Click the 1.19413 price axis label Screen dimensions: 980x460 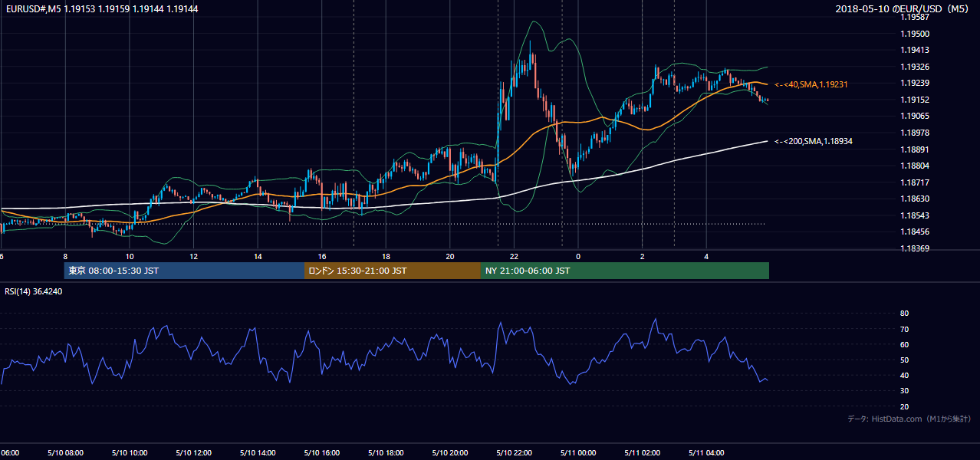(x=916, y=50)
